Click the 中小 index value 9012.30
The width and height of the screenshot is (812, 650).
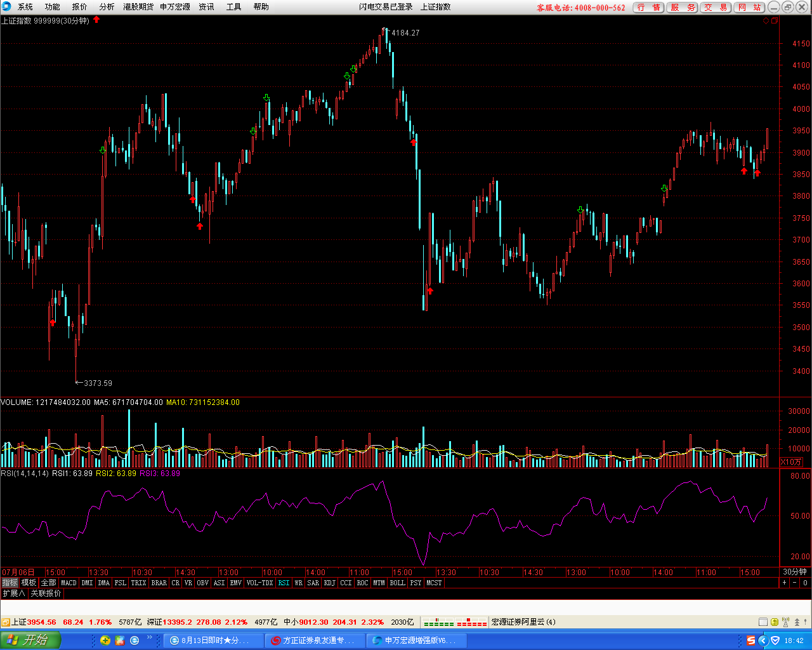tap(313, 622)
